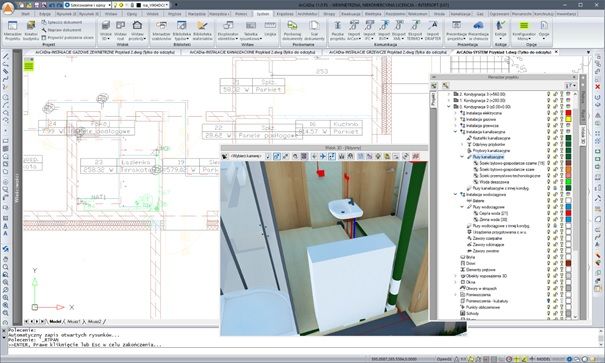Switch to AVCADia-INSTALACJE GRZEWCZE document tab
This screenshot has height=363, width=605.
387,52
